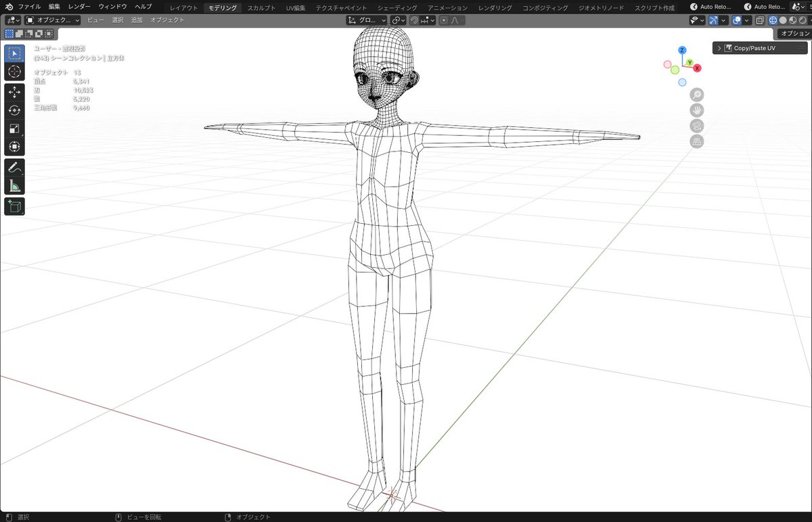
Task: Set selection mode to Subtract (third icon)
Action: coord(29,33)
